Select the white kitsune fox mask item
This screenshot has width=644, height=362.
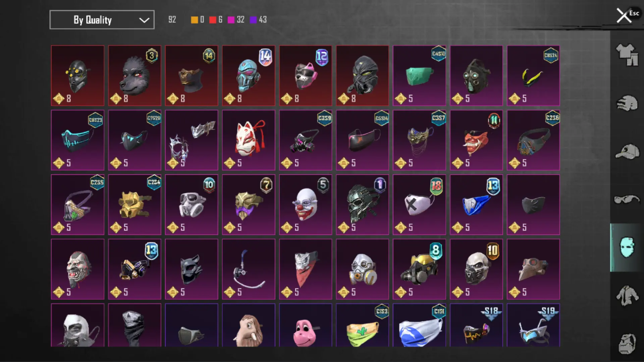[x=249, y=140]
